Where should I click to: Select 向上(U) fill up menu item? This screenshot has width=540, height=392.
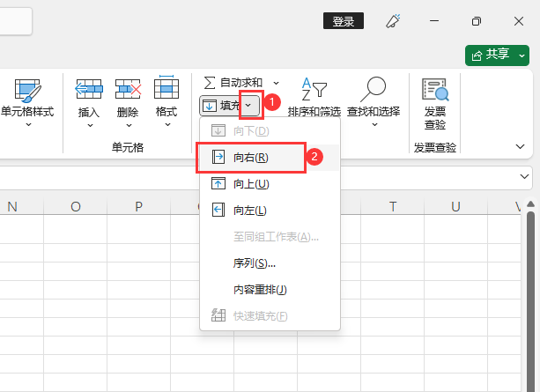(x=270, y=184)
